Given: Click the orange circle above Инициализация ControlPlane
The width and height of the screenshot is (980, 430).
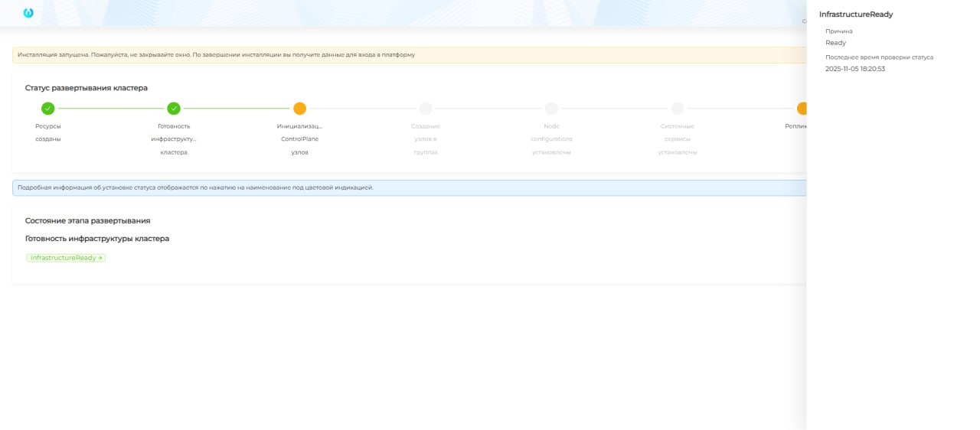Looking at the screenshot, I should click(x=299, y=109).
